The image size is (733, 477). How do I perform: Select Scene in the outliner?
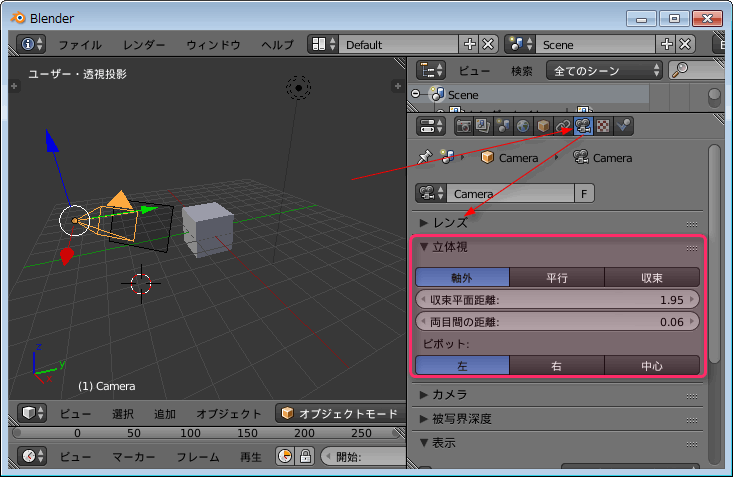pos(463,95)
